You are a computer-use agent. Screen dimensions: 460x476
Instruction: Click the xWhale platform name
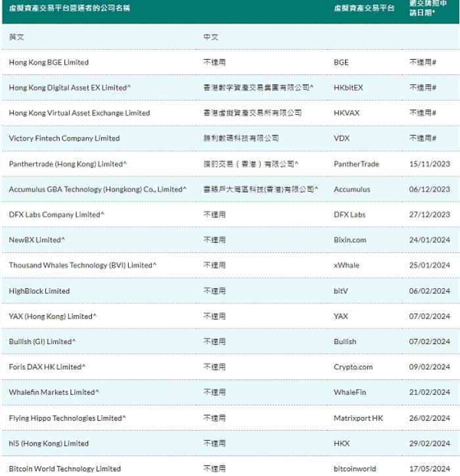(x=347, y=265)
